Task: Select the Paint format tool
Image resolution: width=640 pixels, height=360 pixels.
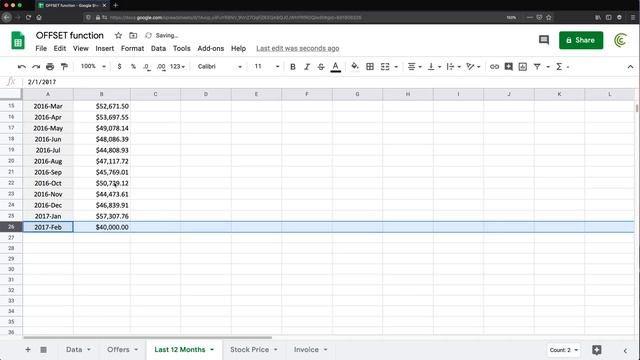Action: coord(64,67)
